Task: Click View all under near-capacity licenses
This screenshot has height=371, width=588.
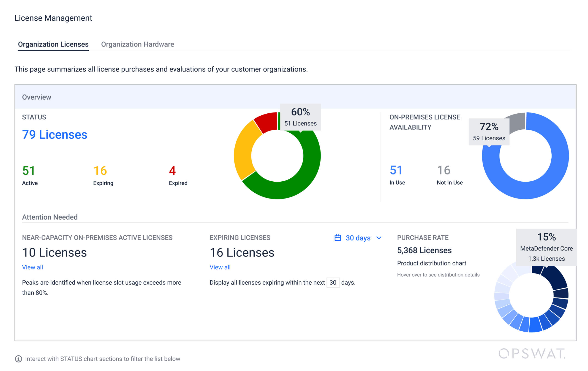Action: pyautogui.click(x=33, y=267)
